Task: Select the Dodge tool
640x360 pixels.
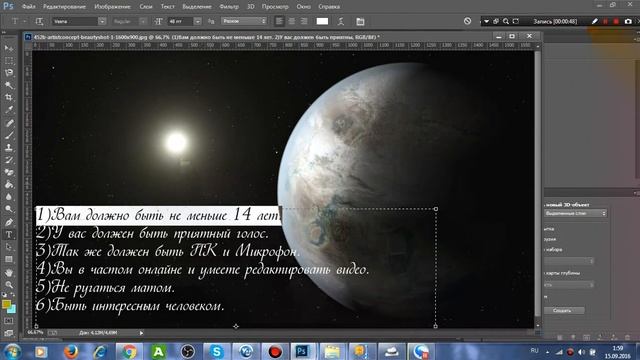Action: pyautogui.click(x=9, y=209)
